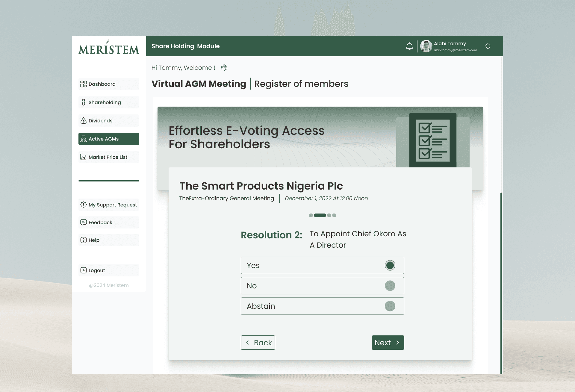The height and width of the screenshot is (392, 575).
Task: Select the Yes radio option
Action: click(390, 265)
